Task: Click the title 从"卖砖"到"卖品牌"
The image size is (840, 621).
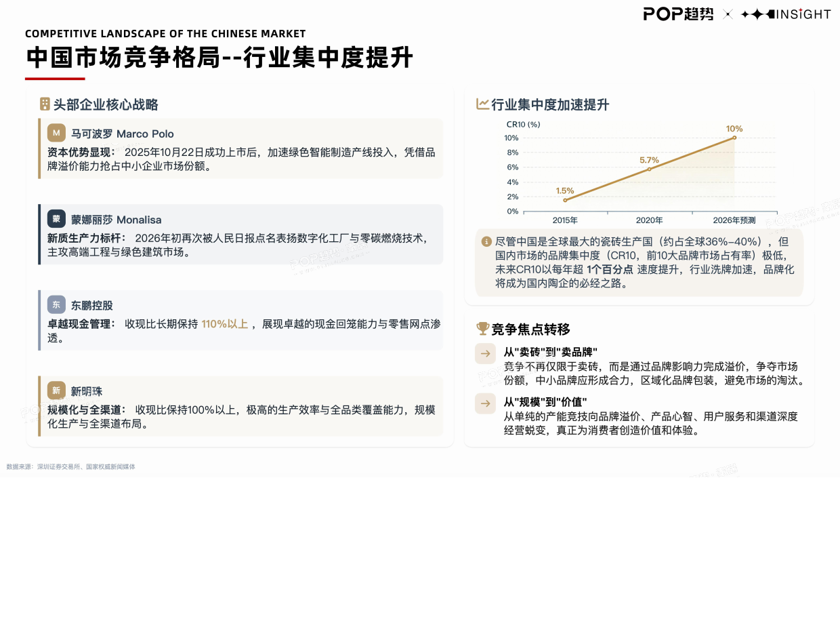Action: tap(550, 353)
